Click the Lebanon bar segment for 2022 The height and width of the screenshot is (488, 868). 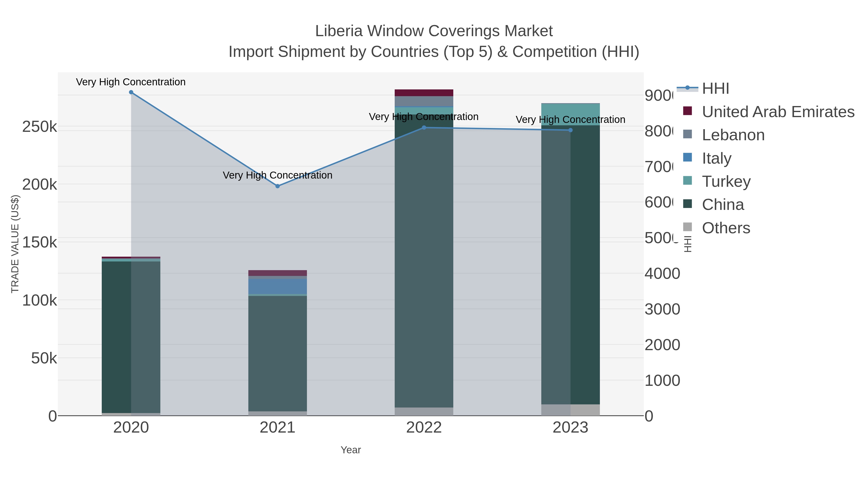tap(424, 101)
